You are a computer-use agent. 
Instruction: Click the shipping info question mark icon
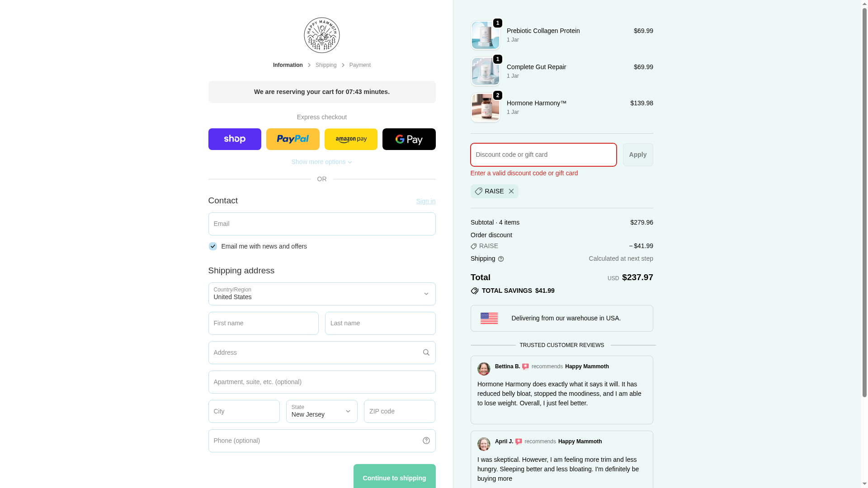(x=500, y=259)
